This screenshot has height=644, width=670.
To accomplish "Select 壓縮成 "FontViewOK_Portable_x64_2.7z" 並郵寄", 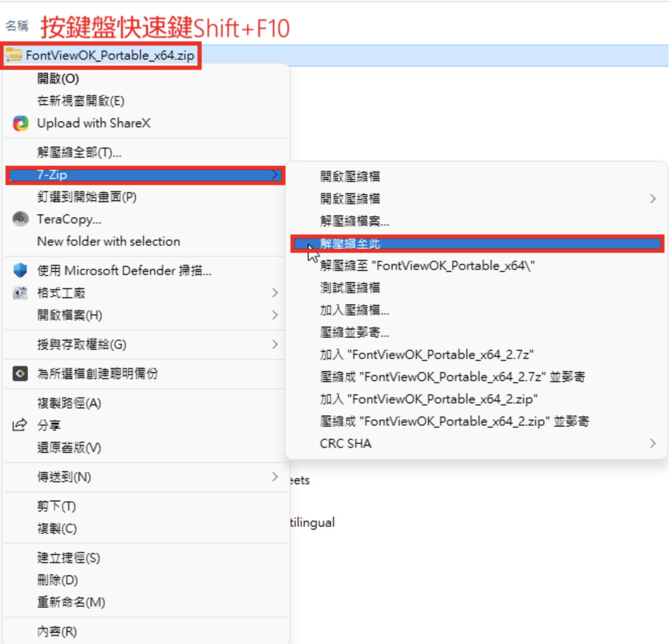I will point(476,377).
